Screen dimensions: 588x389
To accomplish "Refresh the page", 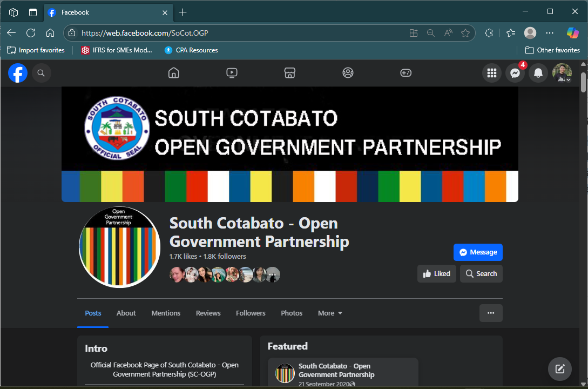I will 31,33.
